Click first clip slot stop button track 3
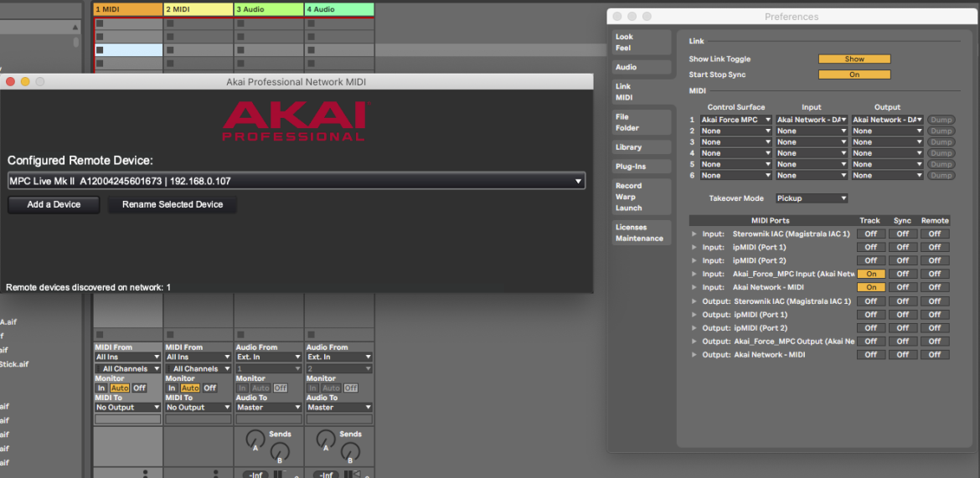Screen dimensions: 980x478 pos(240,23)
